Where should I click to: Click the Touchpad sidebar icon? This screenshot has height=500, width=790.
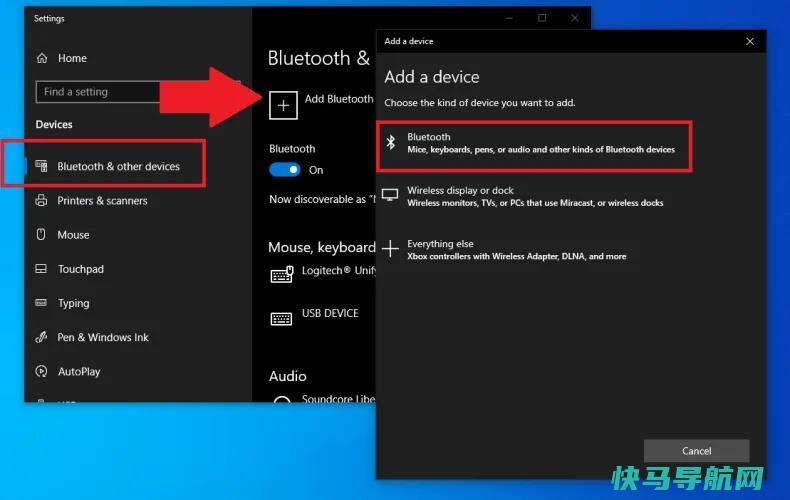coord(41,269)
